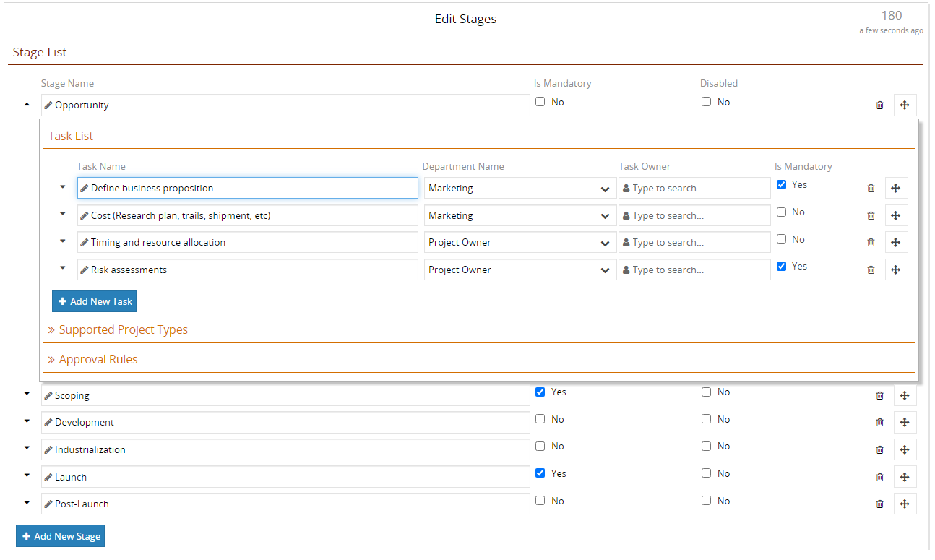935x560 pixels.
Task: Click the trash icon for Development stage
Action: pyautogui.click(x=879, y=423)
